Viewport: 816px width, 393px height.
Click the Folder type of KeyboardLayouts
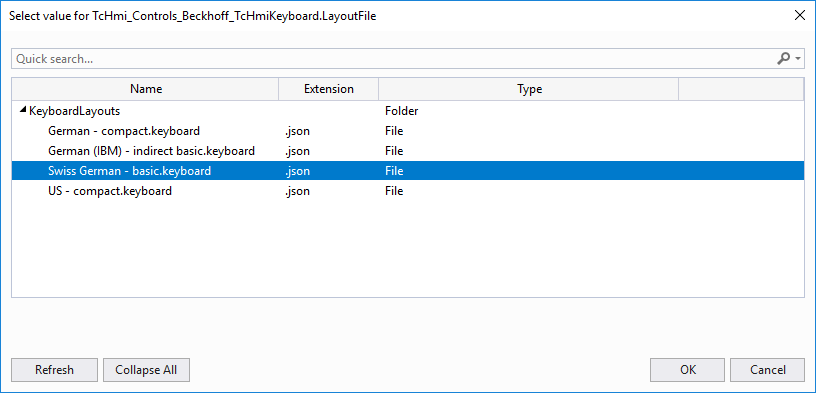pos(402,111)
